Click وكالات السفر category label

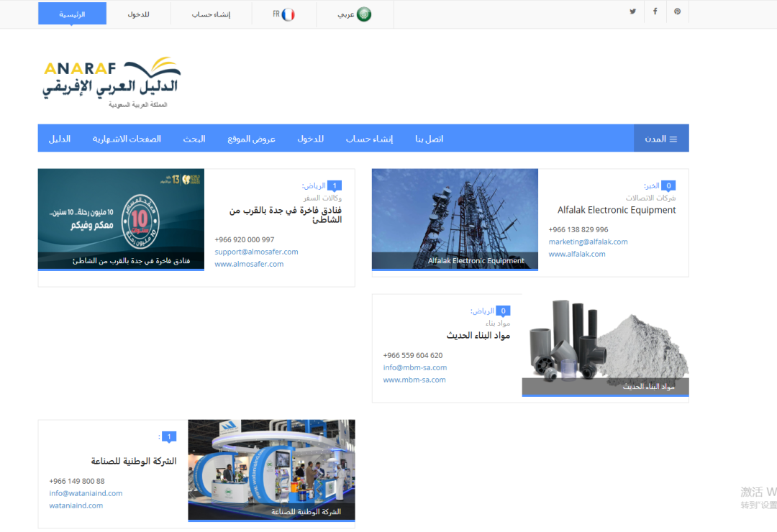tap(322, 198)
